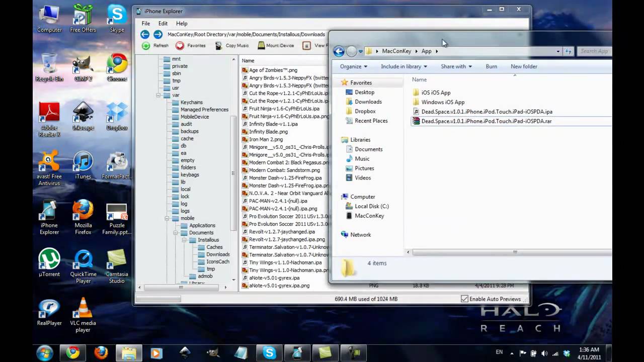Expand the Include in library dropdown
This screenshot has width=644, height=362.
[x=404, y=66]
